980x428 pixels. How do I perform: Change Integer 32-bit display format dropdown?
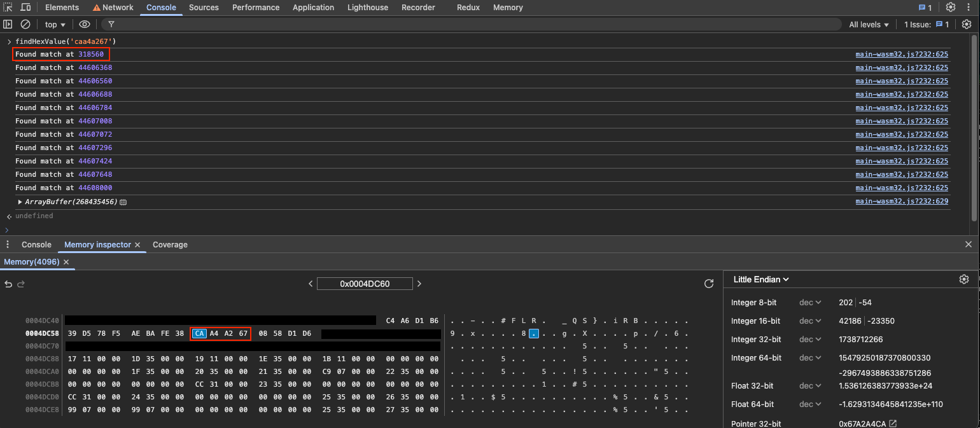tap(810, 340)
